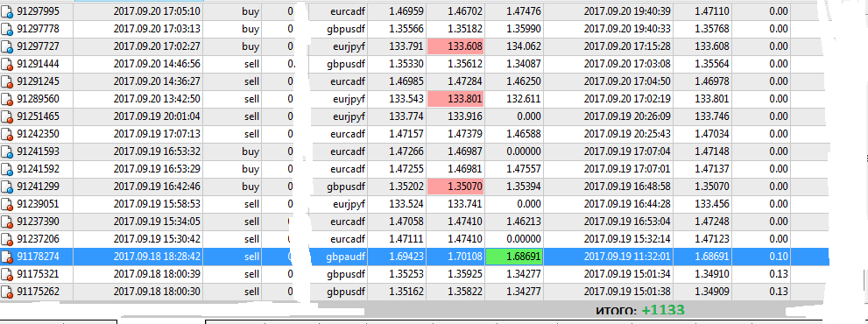Click close price 1.35564
This screenshot has height=324, width=868.
pos(712,64)
